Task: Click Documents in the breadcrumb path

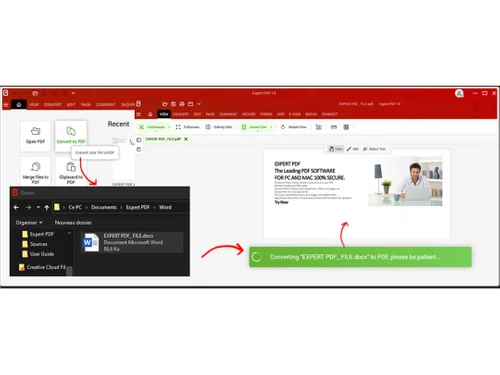Action: [104, 207]
